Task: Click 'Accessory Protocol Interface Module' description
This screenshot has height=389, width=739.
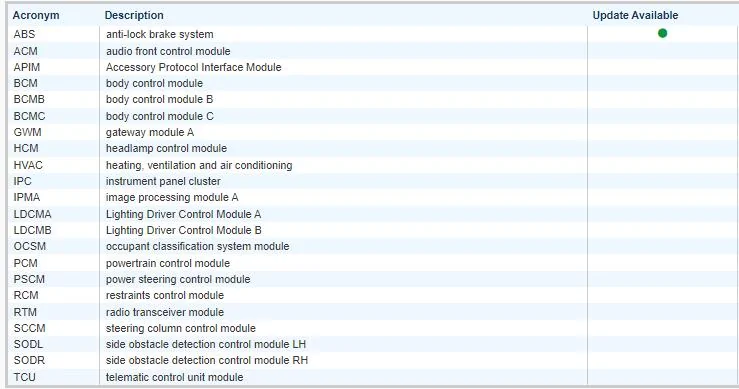Action: 193,67
